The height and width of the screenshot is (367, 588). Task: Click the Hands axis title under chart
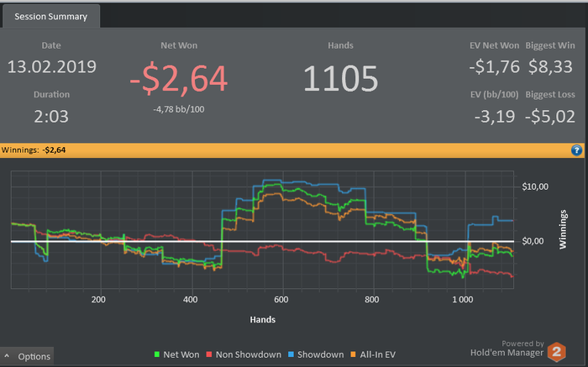click(x=262, y=320)
